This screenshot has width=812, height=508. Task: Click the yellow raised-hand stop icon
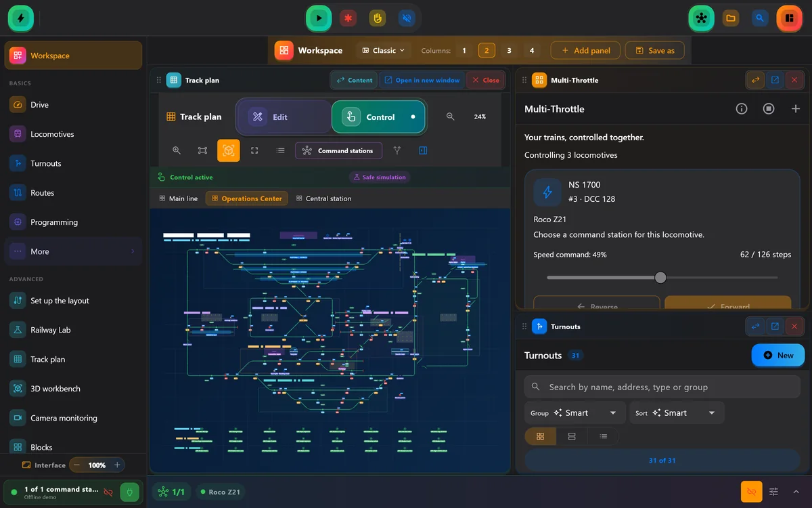378,18
